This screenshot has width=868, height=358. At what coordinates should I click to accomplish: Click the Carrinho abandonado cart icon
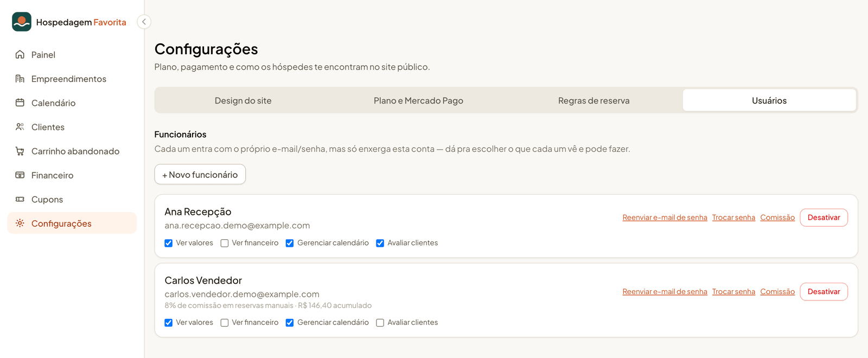[20, 151]
